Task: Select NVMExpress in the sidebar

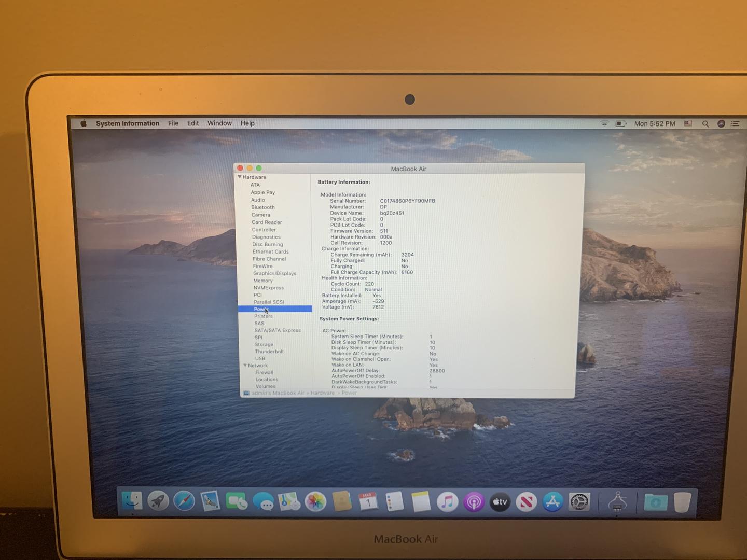Action: click(269, 288)
